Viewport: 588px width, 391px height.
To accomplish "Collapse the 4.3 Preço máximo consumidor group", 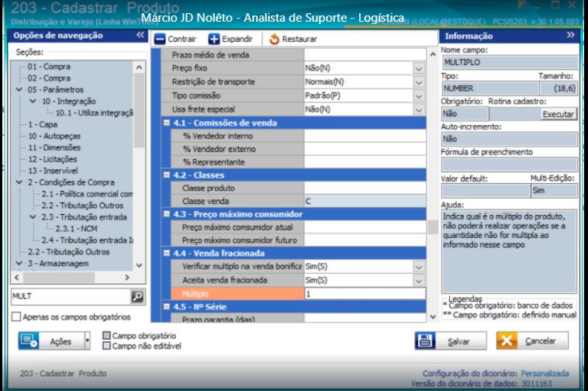I will coord(167,213).
